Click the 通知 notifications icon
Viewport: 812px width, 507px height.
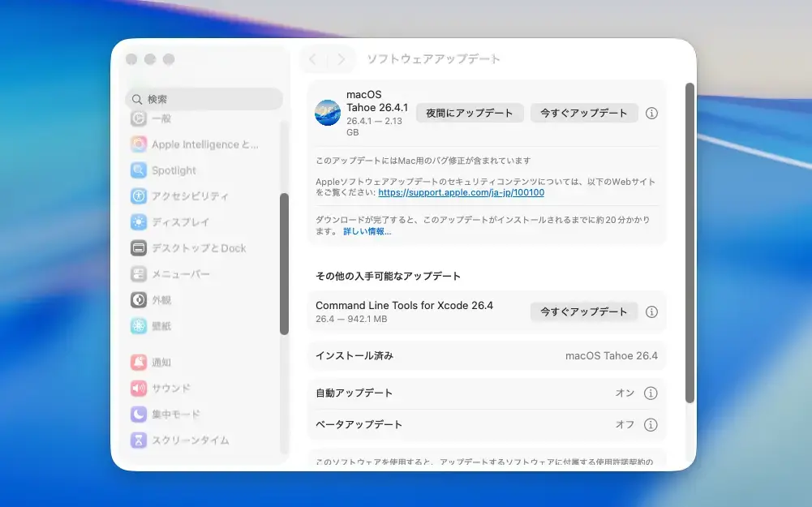pos(138,362)
